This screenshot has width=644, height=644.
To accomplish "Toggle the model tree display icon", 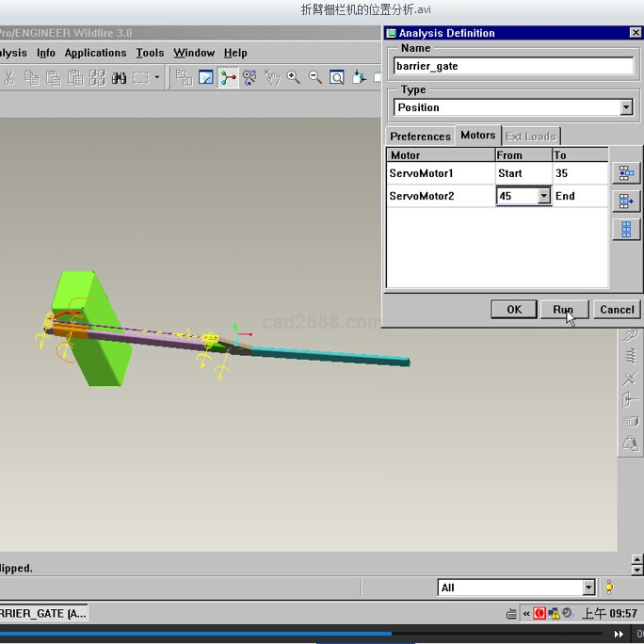I will [x=184, y=78].
